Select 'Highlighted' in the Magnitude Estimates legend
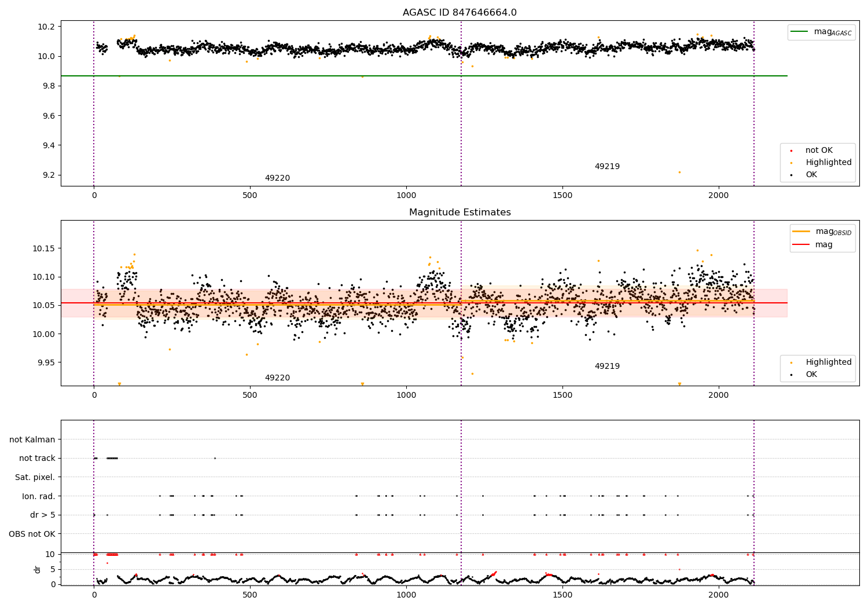The image size is (868, 608). coord(829,362)
